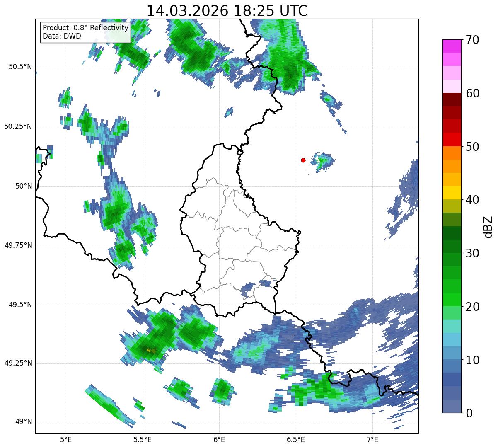Click the magenta top colorbar swatch
This screenshot has width=498, height=448.
[452, 46]
